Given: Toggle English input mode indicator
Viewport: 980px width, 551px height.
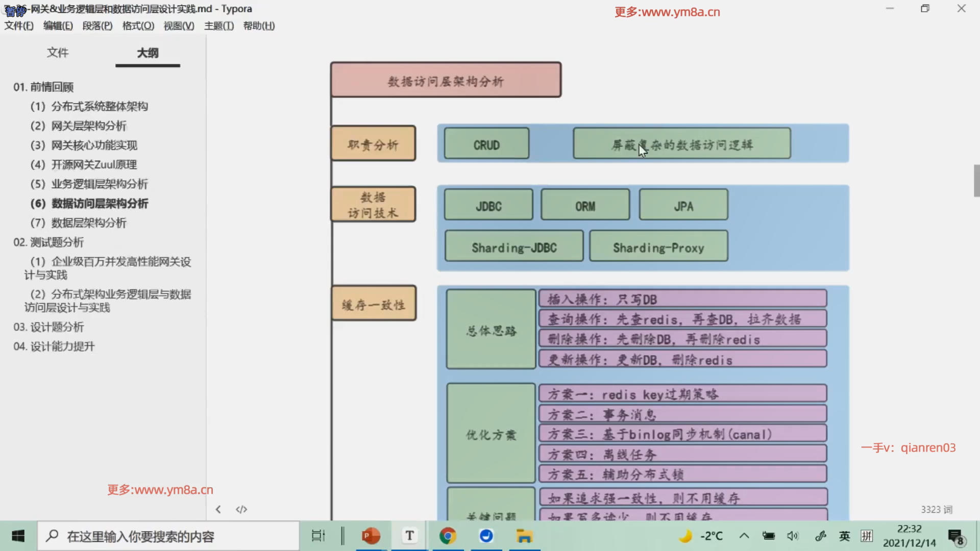Looking at the screenshot, I should click(845, 536).
